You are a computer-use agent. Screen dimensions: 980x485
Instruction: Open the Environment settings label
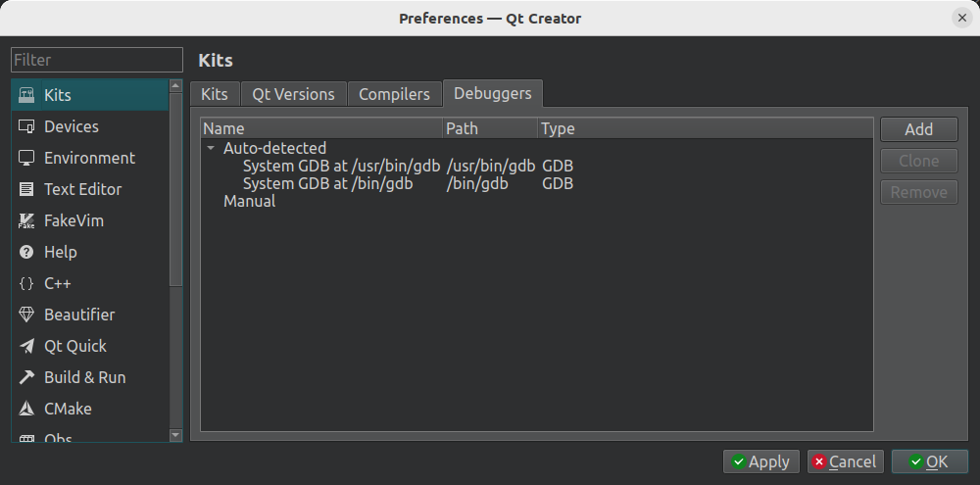(89, 158)
